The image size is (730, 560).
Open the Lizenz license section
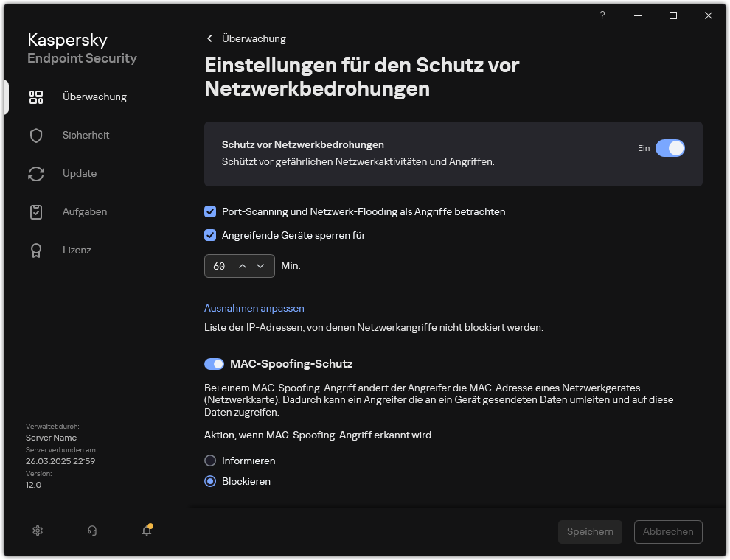tap(77, 250)
